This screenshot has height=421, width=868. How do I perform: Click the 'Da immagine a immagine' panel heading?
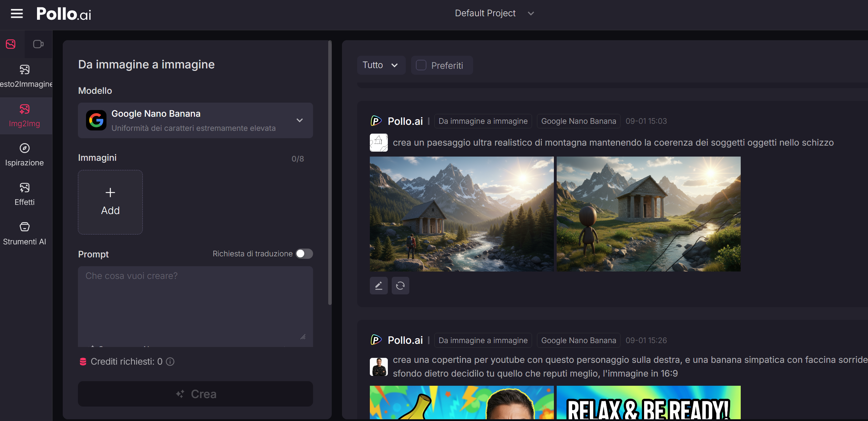click(x=146, y=65)
